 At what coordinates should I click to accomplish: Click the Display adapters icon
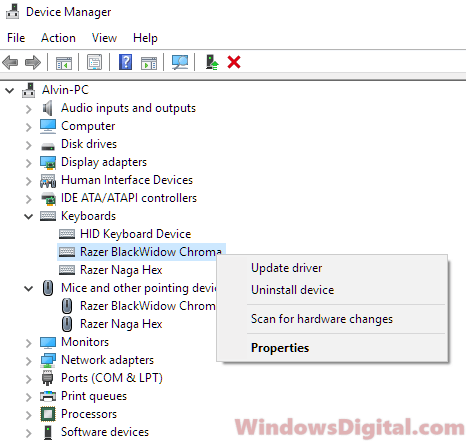click(x=48, y=163)
